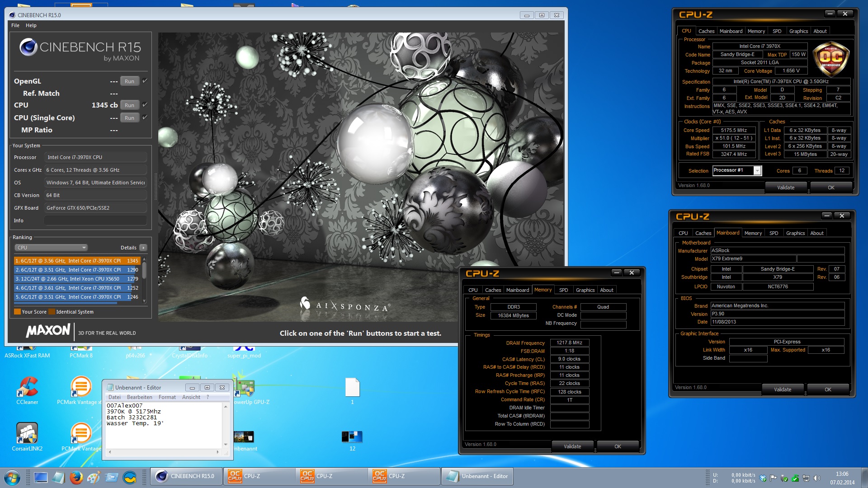Click OK in the Memory CPU-Z window
The width and height of the screenshot is (868, 488).
pyautogui.click(x=618, y=446)
